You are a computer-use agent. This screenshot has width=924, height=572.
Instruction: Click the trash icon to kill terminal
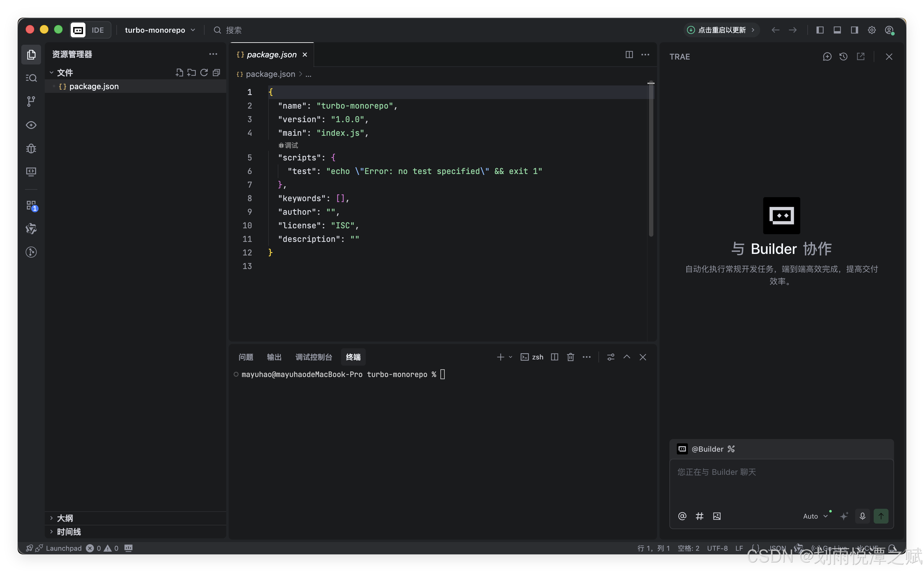tap(571, 357)
